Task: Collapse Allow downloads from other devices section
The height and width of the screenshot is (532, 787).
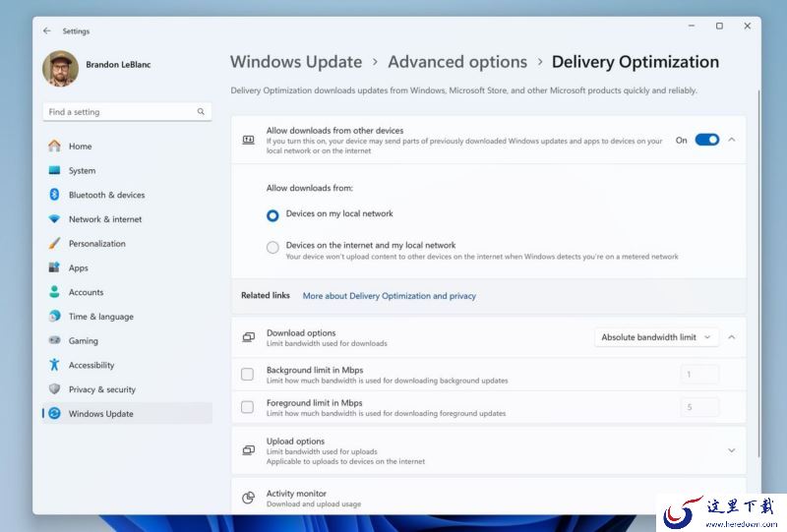Action: [x=731, y=140]
